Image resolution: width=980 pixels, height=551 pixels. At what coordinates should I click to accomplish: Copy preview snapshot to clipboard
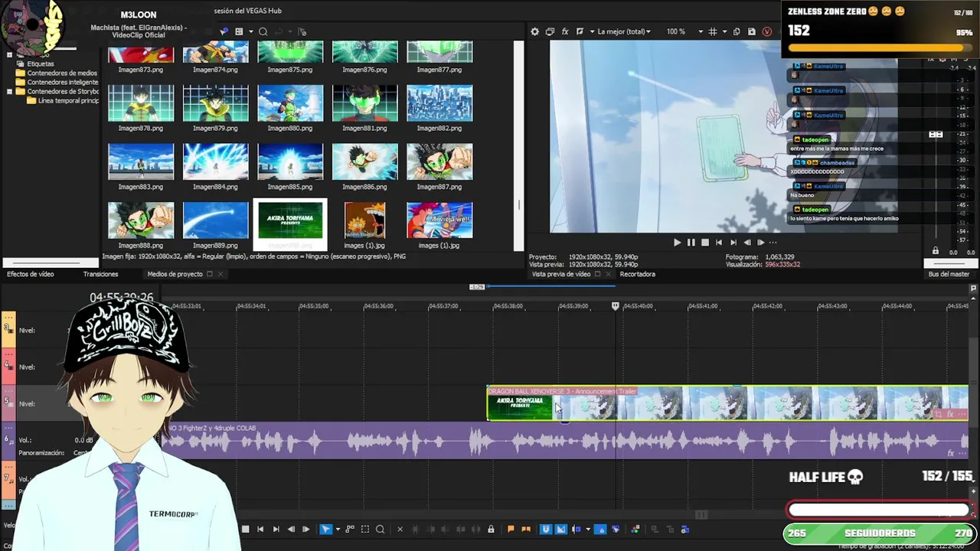(x=737, y=31)
